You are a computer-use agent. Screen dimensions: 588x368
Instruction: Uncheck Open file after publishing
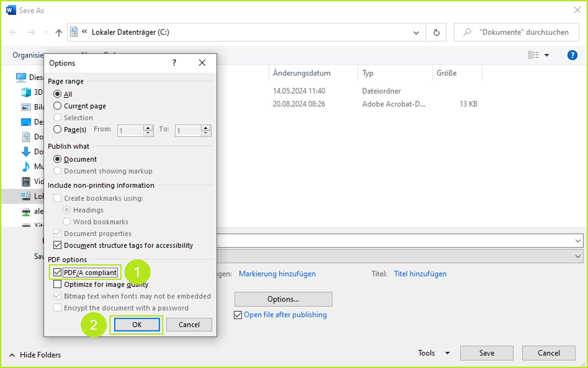238,315
